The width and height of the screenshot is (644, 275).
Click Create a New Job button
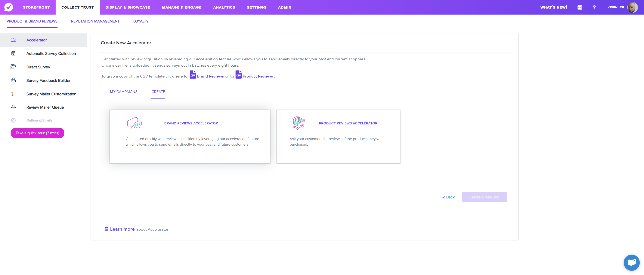[484, 197]
